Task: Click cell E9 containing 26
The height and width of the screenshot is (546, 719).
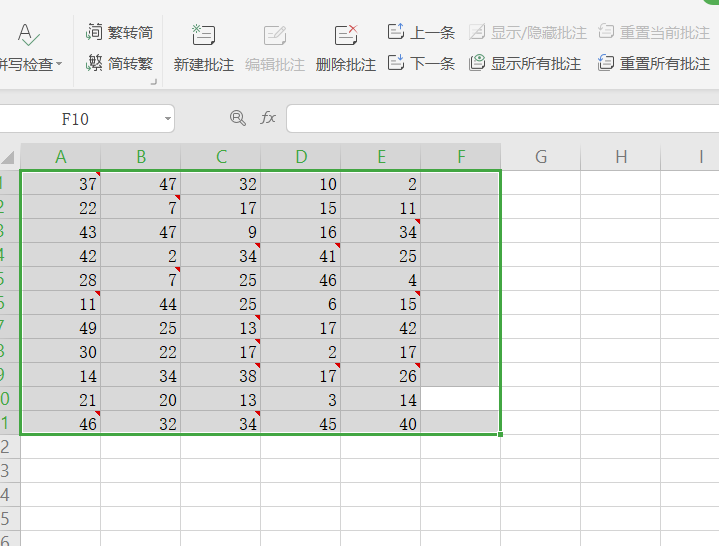Action: click(x=381, y=375)
